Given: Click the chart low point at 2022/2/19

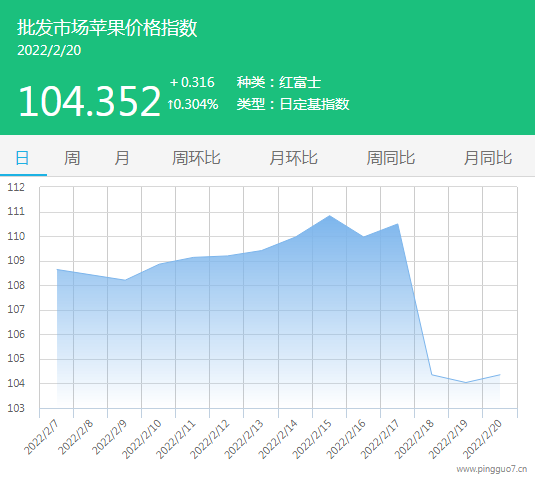Looking at the screenshot, I should pos(466,382).
